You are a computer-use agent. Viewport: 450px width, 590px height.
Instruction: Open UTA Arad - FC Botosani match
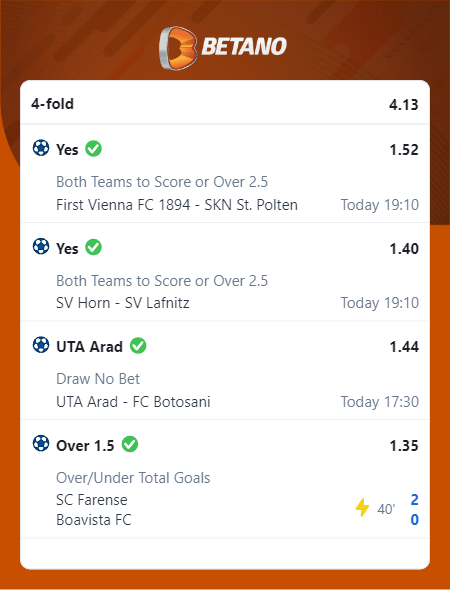[x=133, y=402]
